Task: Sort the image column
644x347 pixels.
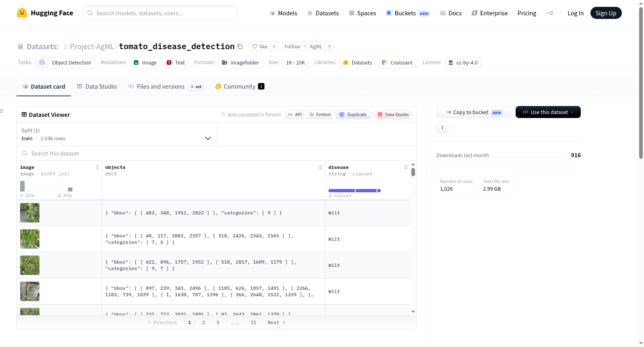Action: coord(97,167)
